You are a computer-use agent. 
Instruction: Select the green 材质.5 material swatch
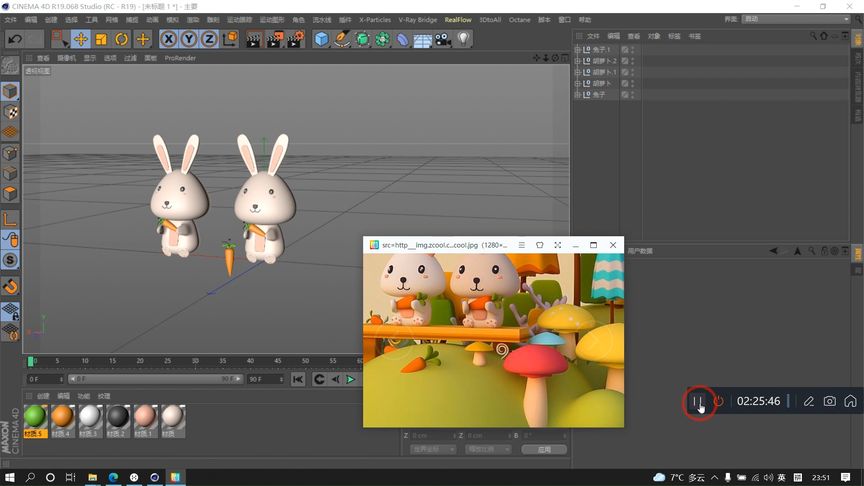tap(35, 416)
